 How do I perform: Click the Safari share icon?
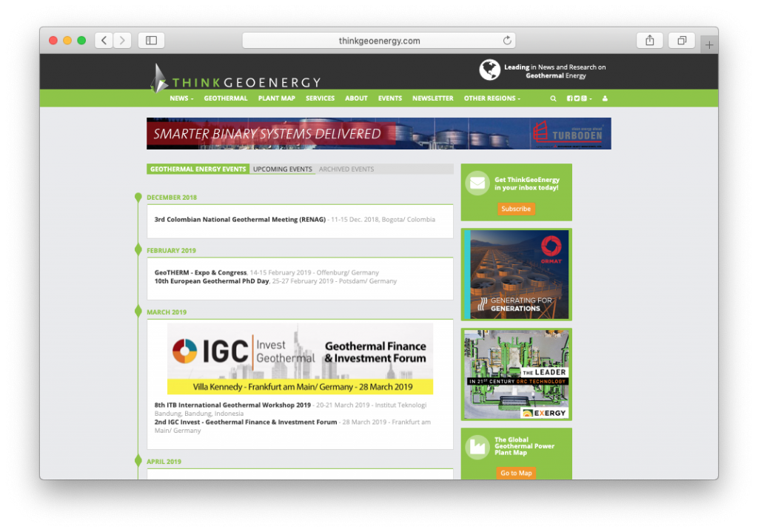click(649, 41)
